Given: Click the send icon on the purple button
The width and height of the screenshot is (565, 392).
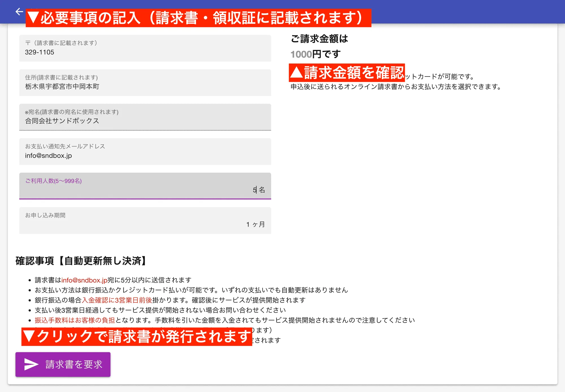Looking at the screenshot, I should point(32,364).
